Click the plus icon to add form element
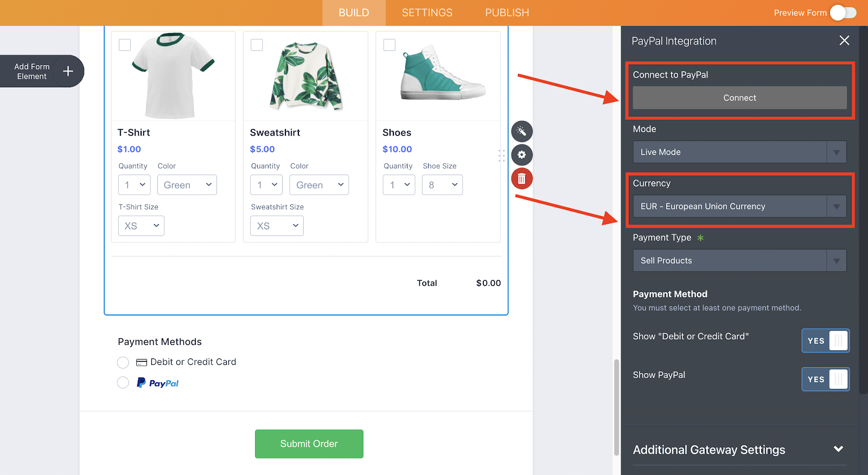 pyautogui.click(x=68, y=71)
